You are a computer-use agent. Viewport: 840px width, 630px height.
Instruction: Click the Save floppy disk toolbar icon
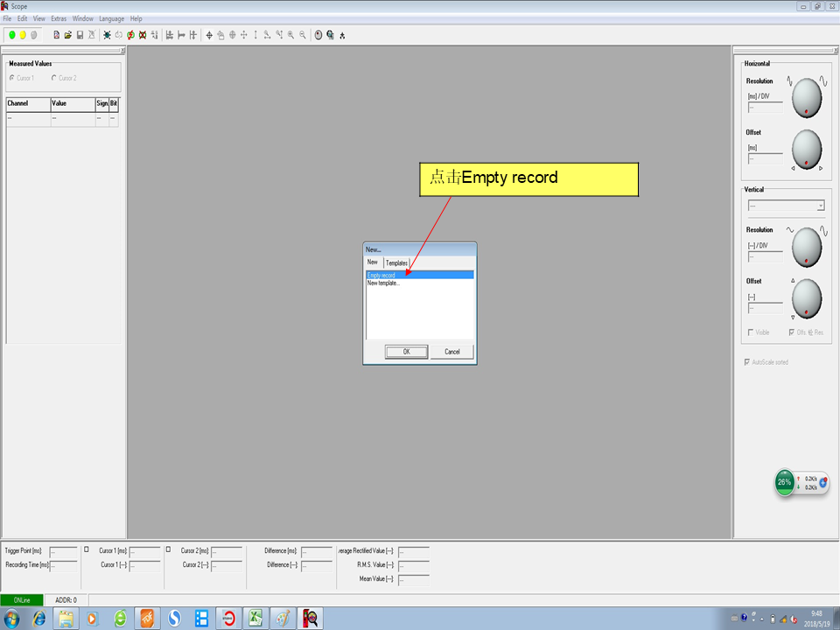click(x=80, y=35)
